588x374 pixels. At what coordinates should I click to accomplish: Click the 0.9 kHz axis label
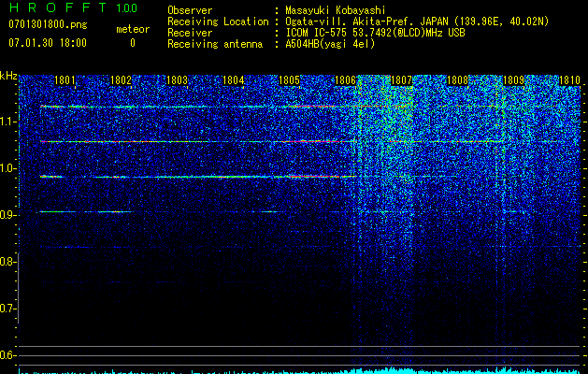click(x=8, y=215)
